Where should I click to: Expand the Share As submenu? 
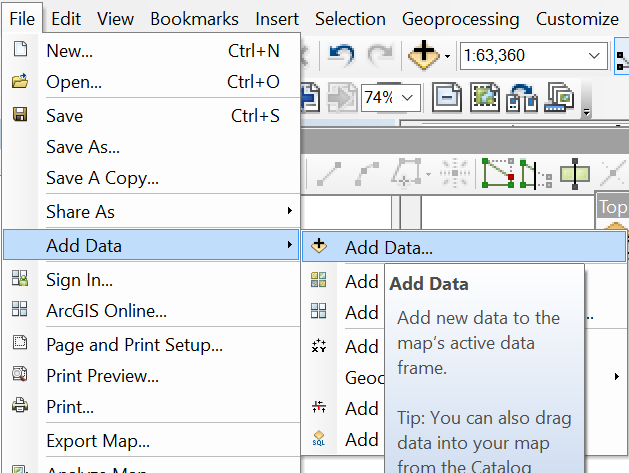point(152,211)
